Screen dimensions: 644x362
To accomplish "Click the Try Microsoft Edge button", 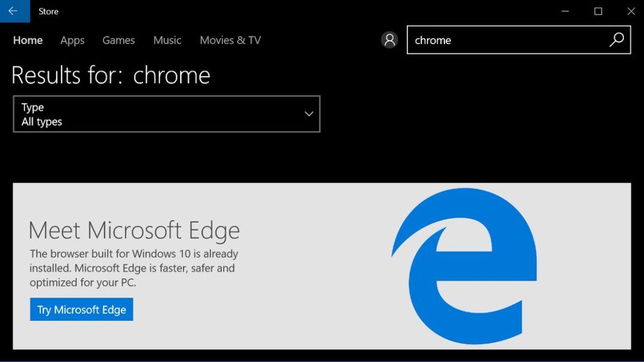I will coord(82,309).
